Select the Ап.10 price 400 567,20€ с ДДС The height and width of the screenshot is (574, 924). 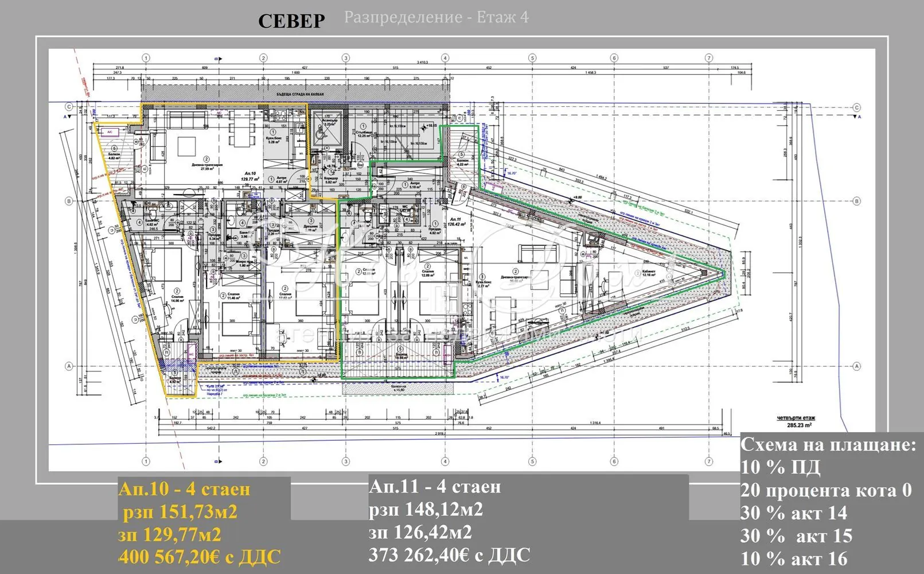tap(199, 557)
